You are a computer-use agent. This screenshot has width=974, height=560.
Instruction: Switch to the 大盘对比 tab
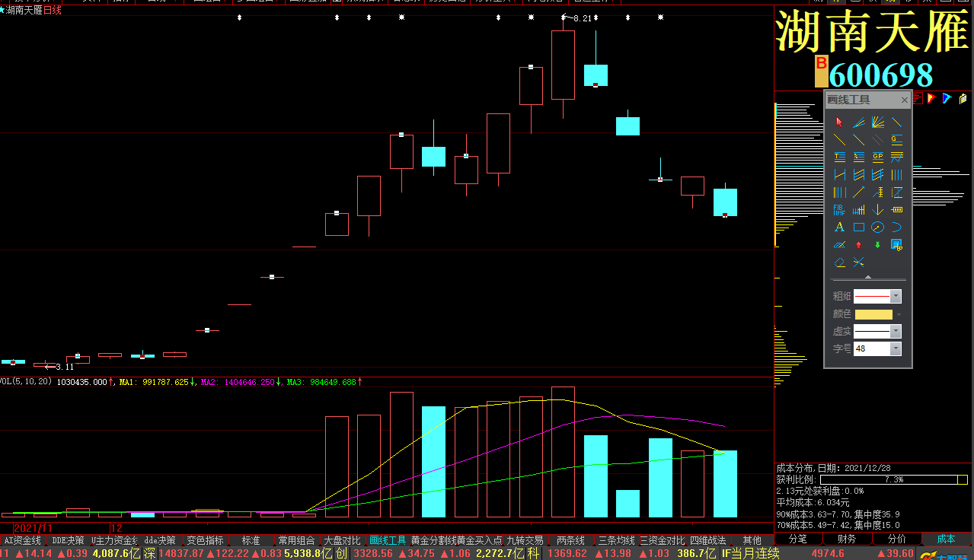tap(342, 540)
